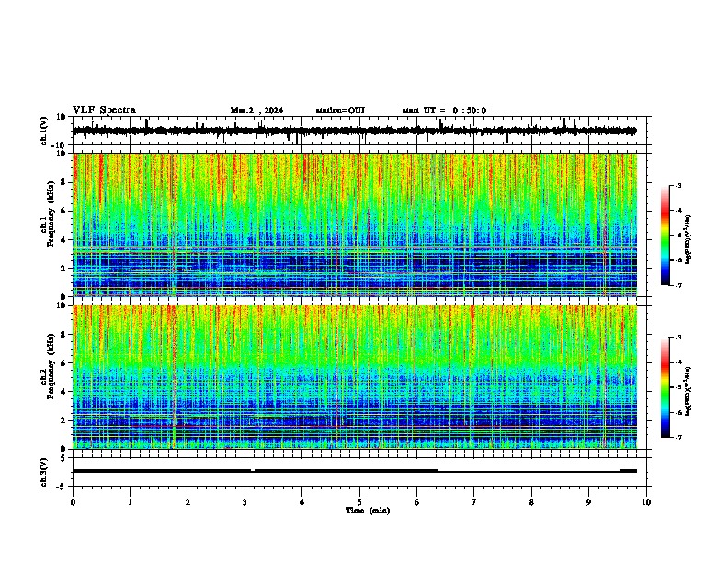Click the ch.1 voltage waveform trace panel
The image size is (728, 563).
pyautogui.click(x=361, y=131)
